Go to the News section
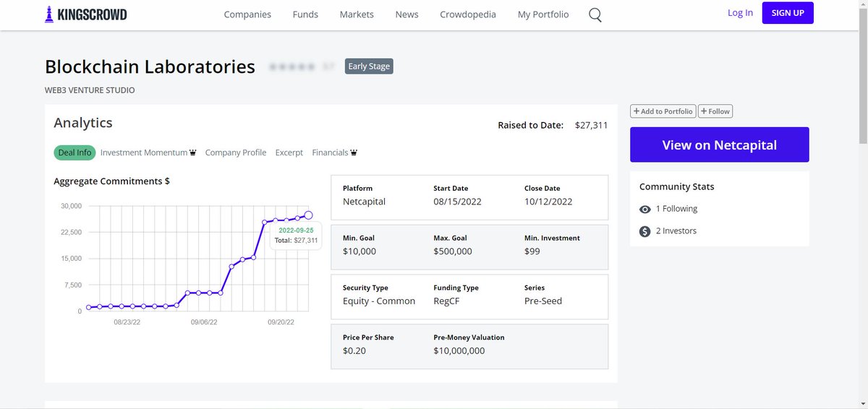The width and height of the screenshot is (868, 409). (x=407, y=14)
